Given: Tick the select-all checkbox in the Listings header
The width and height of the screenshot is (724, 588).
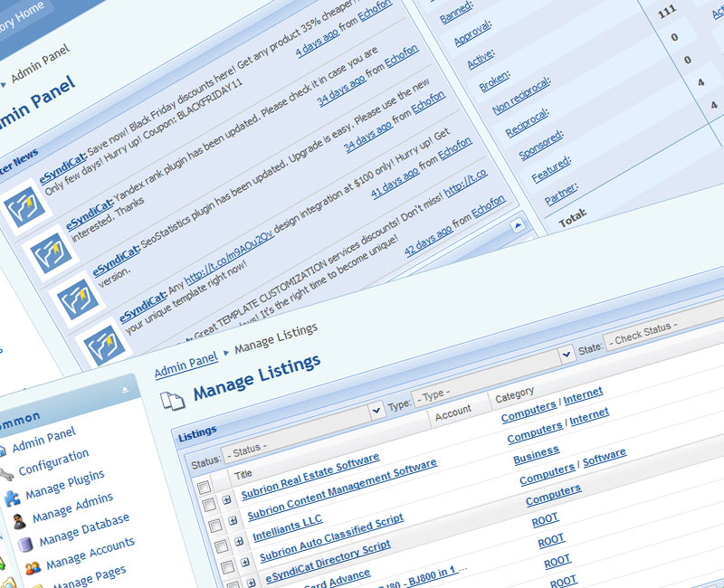Looking at the screenshot, I should click(x=205, y=487).
